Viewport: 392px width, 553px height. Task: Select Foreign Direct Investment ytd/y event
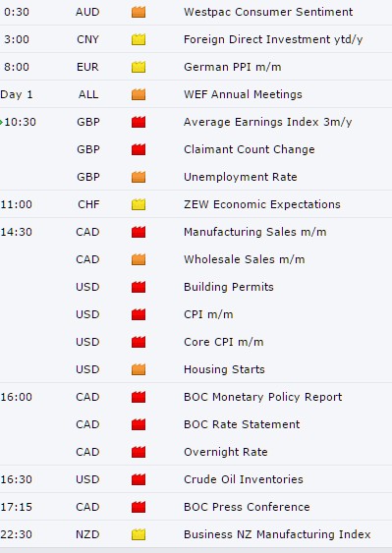pyautogui.click(x=273, y=39)
